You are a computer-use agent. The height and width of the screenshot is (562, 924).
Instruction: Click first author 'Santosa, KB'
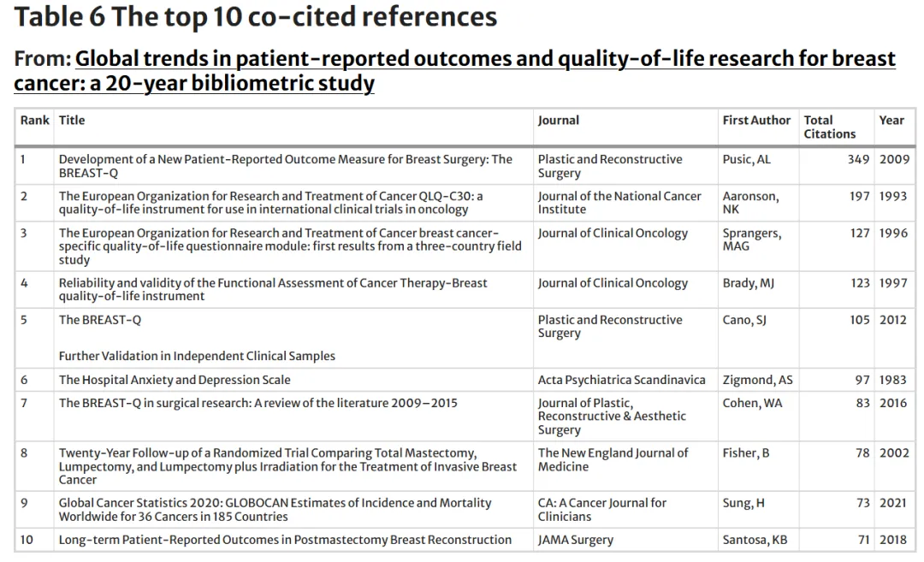pos(755,540)
